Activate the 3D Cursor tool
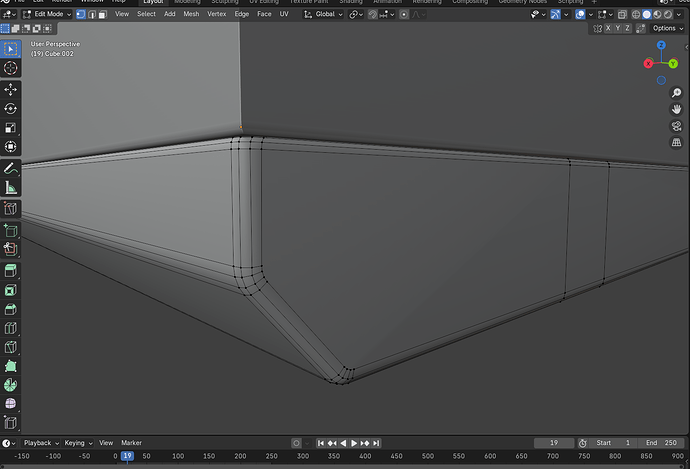Image resolution: width=690 pixels, height=469 pixels. [11, 68]
